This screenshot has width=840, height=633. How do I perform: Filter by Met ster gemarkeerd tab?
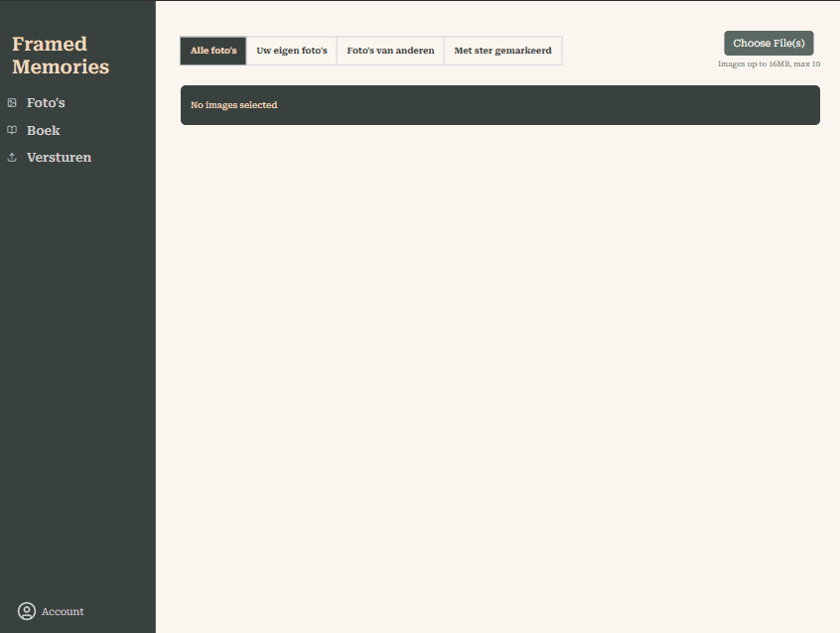502,51
